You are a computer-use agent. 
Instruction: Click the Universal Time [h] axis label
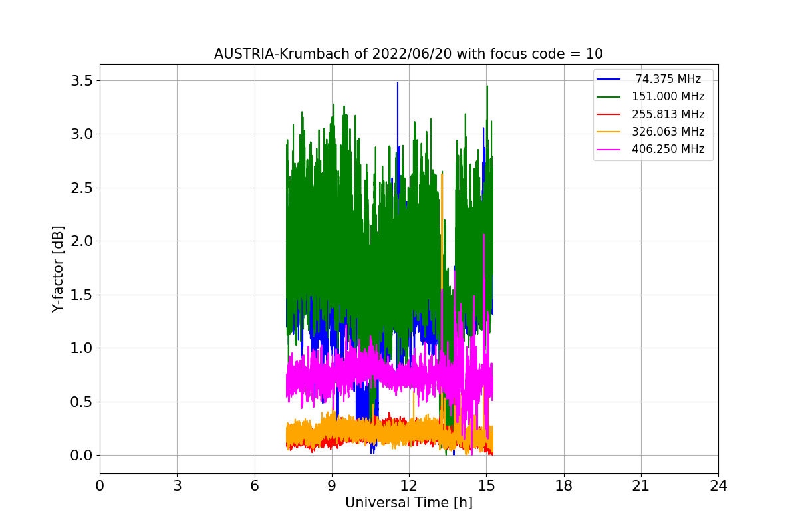click(408, 503)
